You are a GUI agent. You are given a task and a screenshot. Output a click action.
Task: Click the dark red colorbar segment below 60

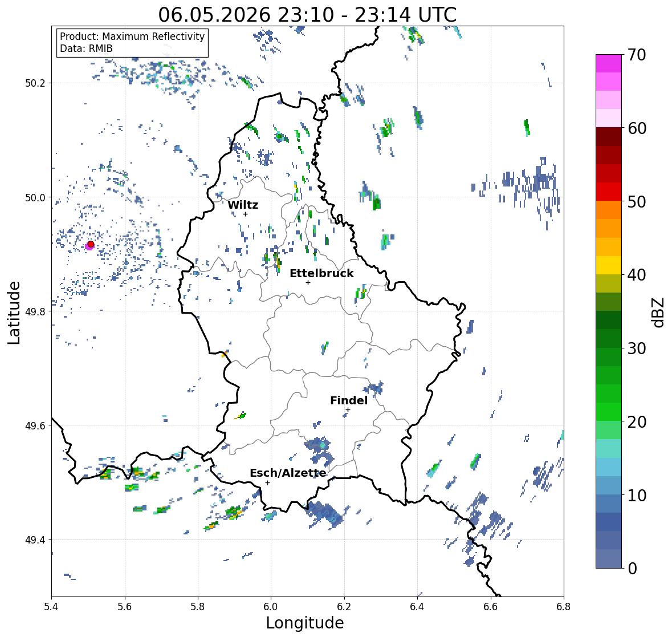pos(609,137)
